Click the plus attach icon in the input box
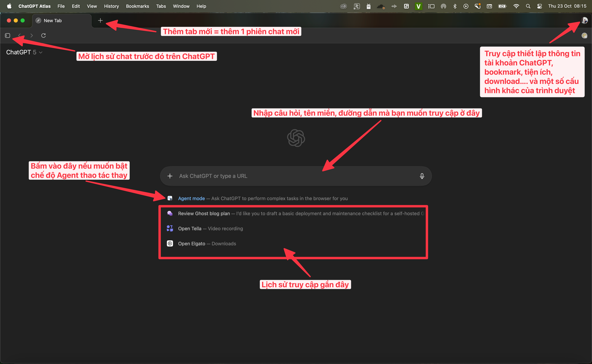 170,176
